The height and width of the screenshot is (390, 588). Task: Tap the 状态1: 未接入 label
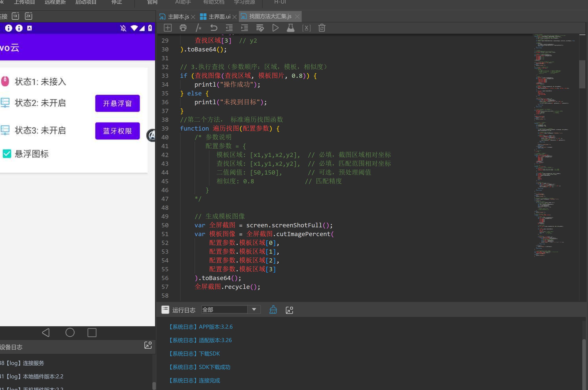(x=40, y=82)
